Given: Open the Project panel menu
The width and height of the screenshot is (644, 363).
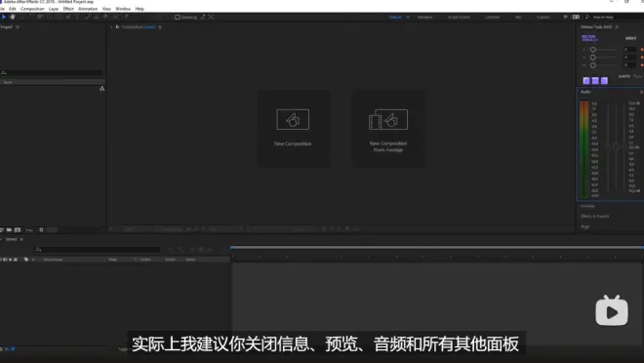Looking at the screenshot, I should tap(18, 27).
